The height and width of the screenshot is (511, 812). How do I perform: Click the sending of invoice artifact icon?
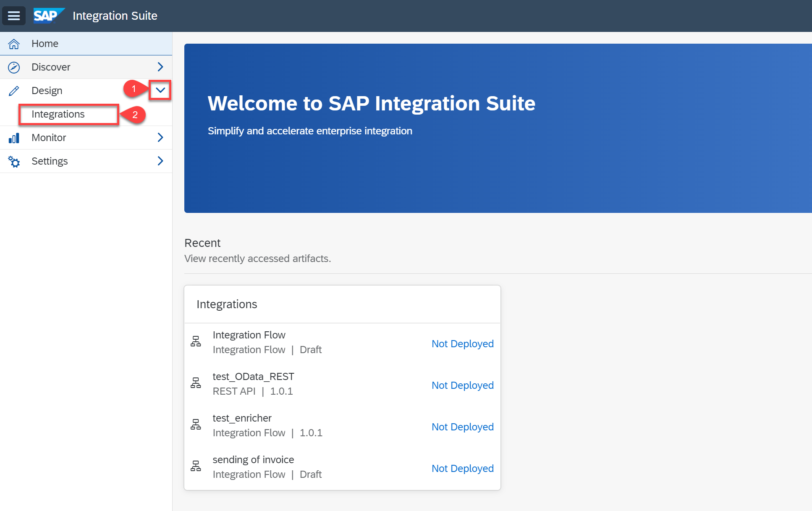[x=196, y=466]
